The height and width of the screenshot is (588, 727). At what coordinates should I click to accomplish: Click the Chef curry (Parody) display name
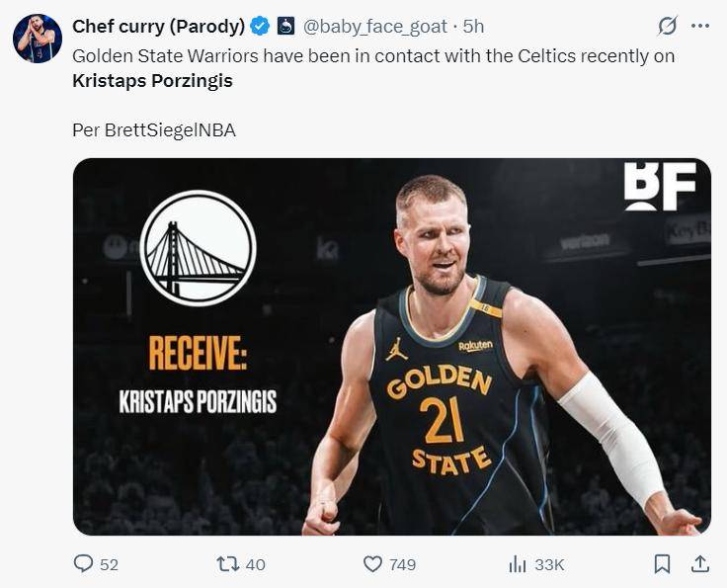158,26
